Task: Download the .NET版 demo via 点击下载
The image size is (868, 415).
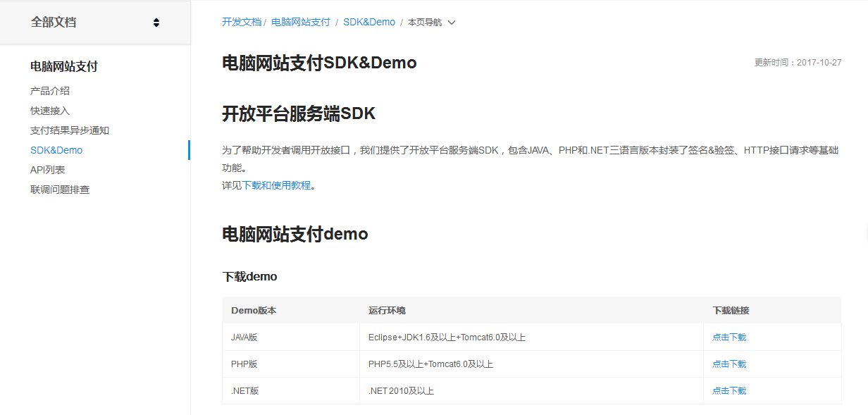Action: click(729, 391)
